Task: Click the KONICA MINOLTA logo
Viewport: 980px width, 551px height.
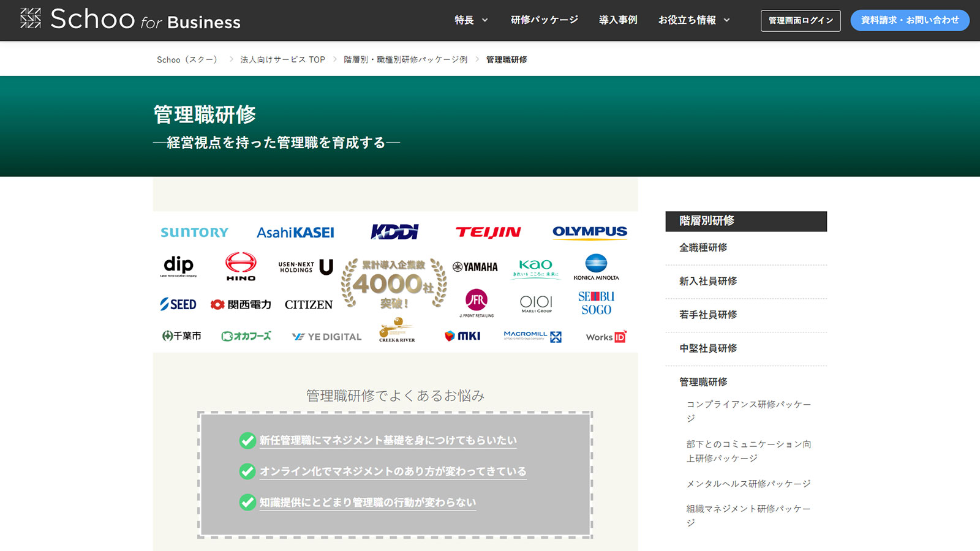Action: (596, 267)
